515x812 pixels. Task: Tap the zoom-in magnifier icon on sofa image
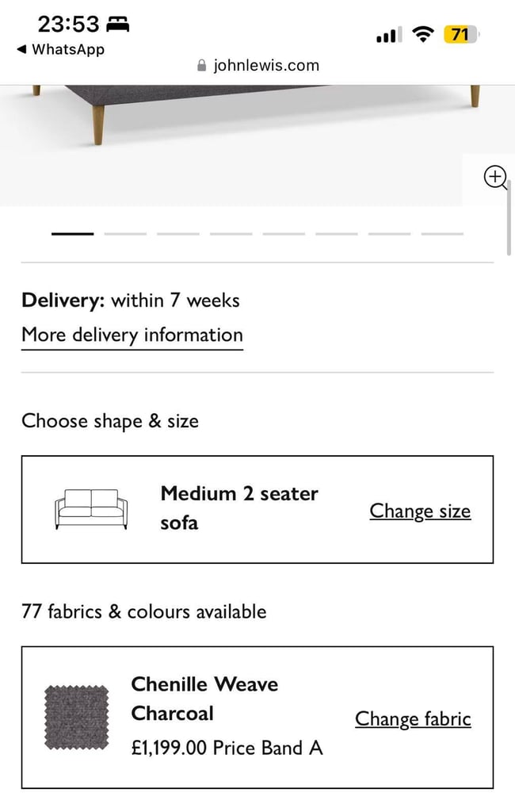click(x=495, y=178)
